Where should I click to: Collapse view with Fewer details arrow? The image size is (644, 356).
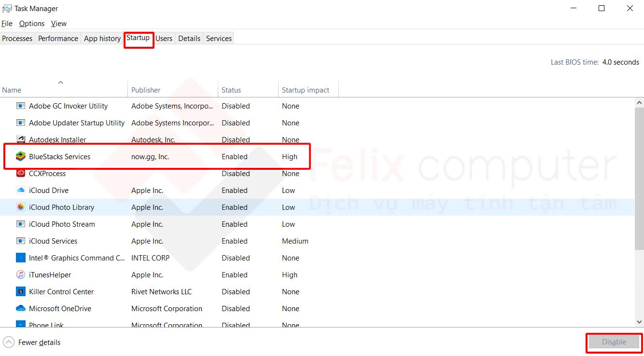tap(8, 342)
